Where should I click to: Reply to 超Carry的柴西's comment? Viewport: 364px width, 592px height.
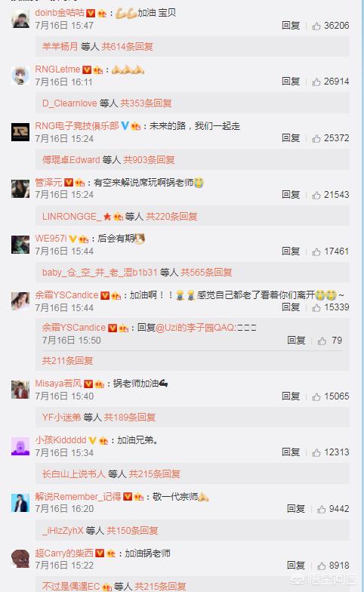(x=296, y=565)
